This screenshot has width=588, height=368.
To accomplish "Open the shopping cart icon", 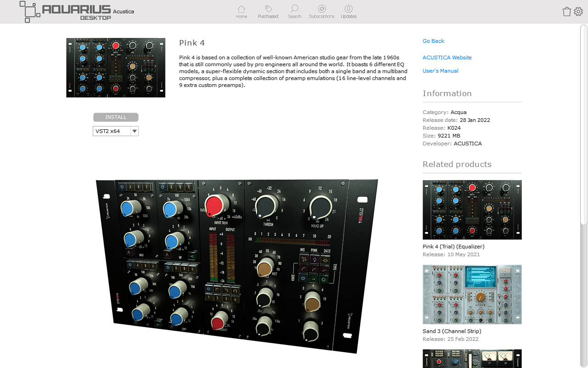I will coord(566,11).
